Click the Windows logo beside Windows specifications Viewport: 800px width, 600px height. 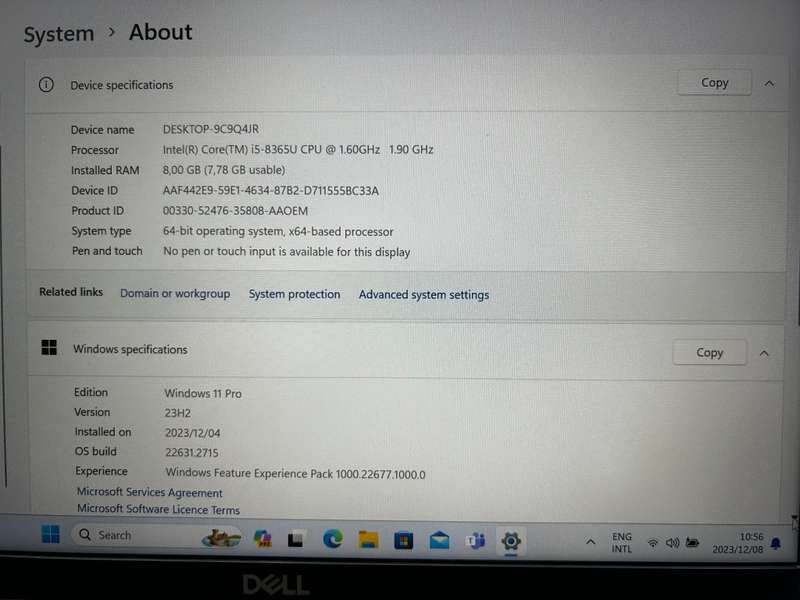tap(49, 347)
